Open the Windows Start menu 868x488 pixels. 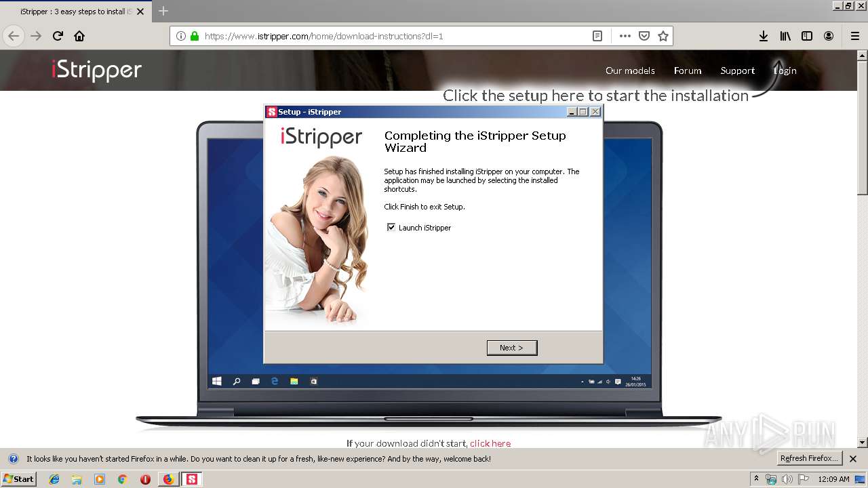tap(19, 479)
